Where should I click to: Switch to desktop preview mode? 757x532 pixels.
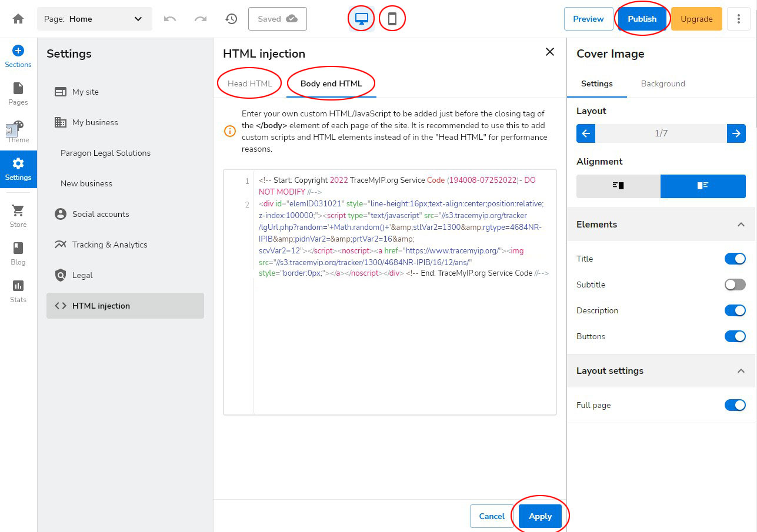pyautogui.click(x=361, y=18)
